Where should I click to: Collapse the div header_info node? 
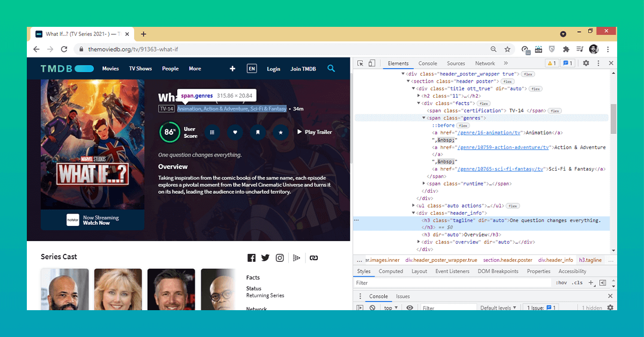pyautogui.click(x=413, y=213)
